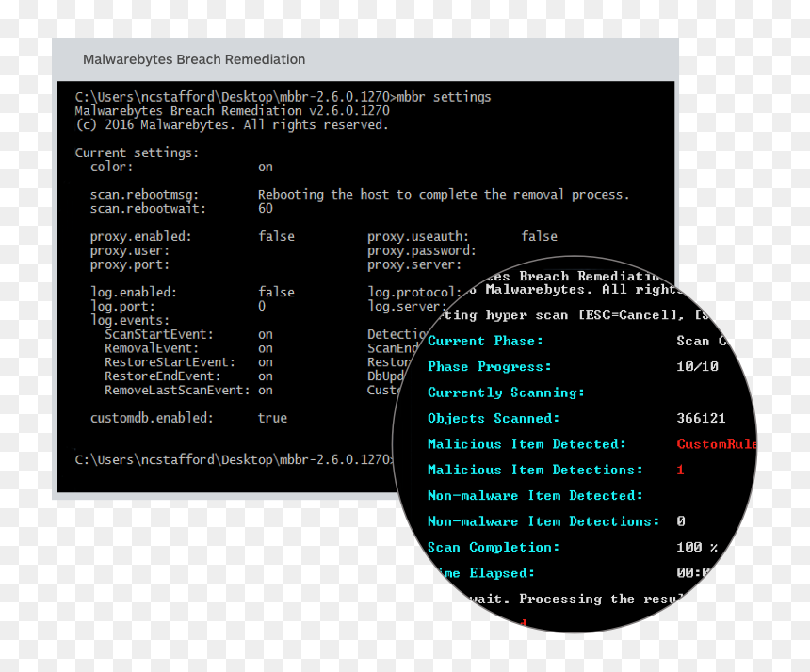Screen dimensions: 810x672
Task: Click the version line 'v2.6.0.1270'
Action: pyautogui.click(x=232, y=111)
